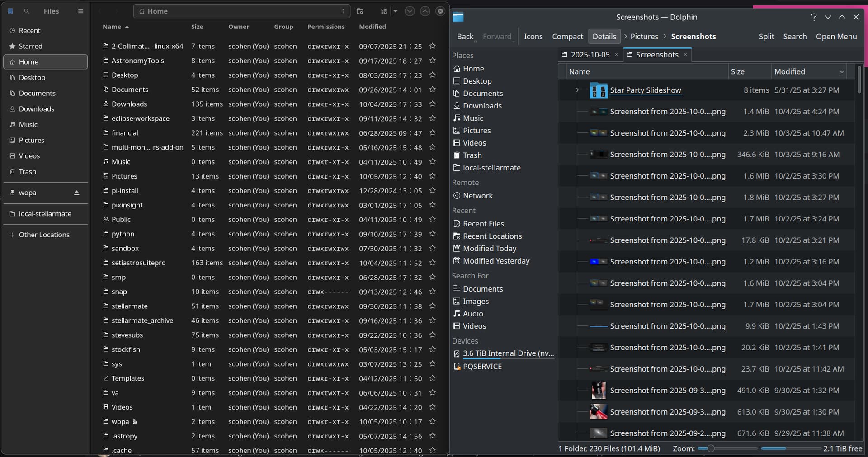This screenshot has width=868, height=457.
Task: Click the search-in-folder icon beside Home path bar
Action: (x=360, y=11)
